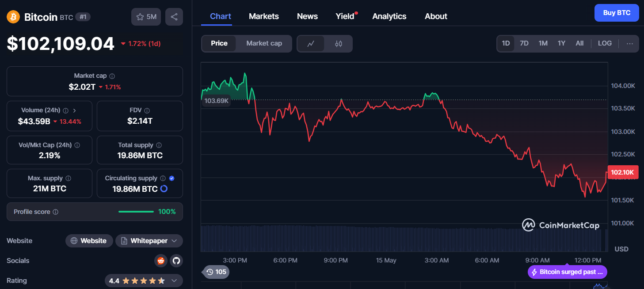Open the News tab

pyautogui.click(x=307, y=16)
